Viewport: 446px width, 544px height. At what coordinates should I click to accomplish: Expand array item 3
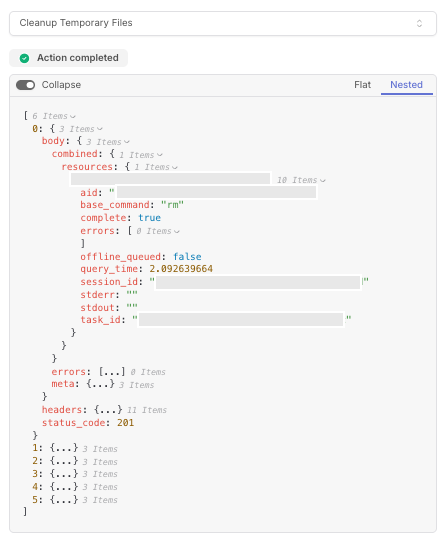click(64, 474)
